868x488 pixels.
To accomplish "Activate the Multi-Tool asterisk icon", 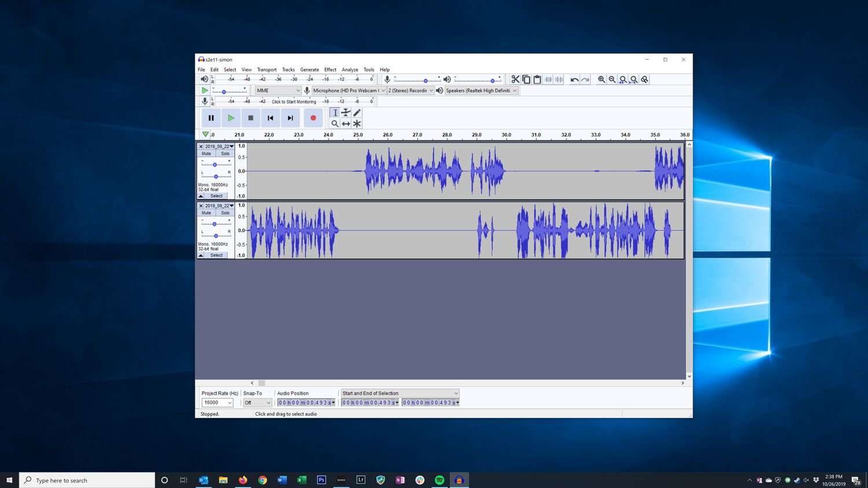I will [357, 124].
